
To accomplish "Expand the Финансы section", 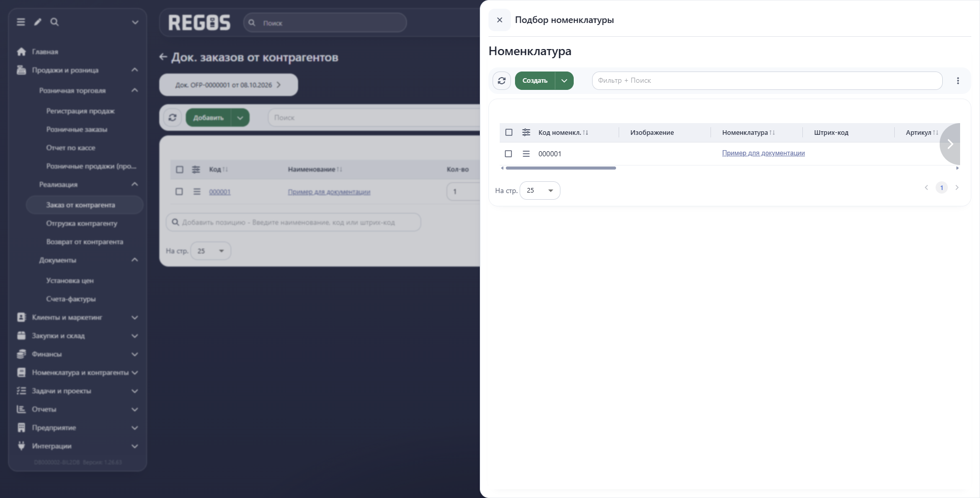I will pos(135,354).
